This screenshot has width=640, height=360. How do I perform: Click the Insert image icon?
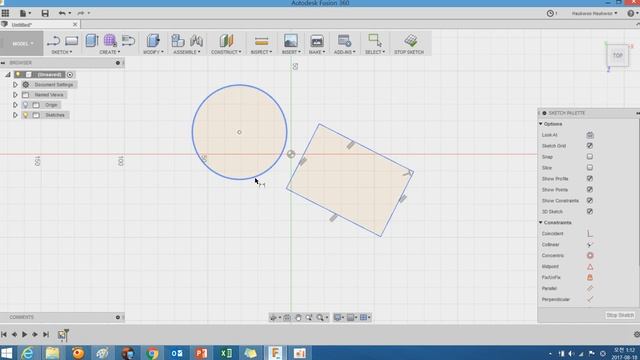[291, 41]
